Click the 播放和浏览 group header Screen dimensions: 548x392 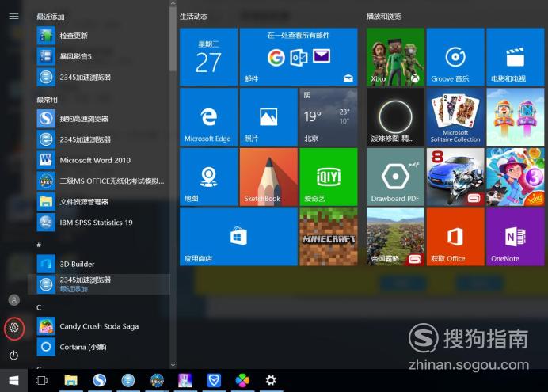click(384, 17)
